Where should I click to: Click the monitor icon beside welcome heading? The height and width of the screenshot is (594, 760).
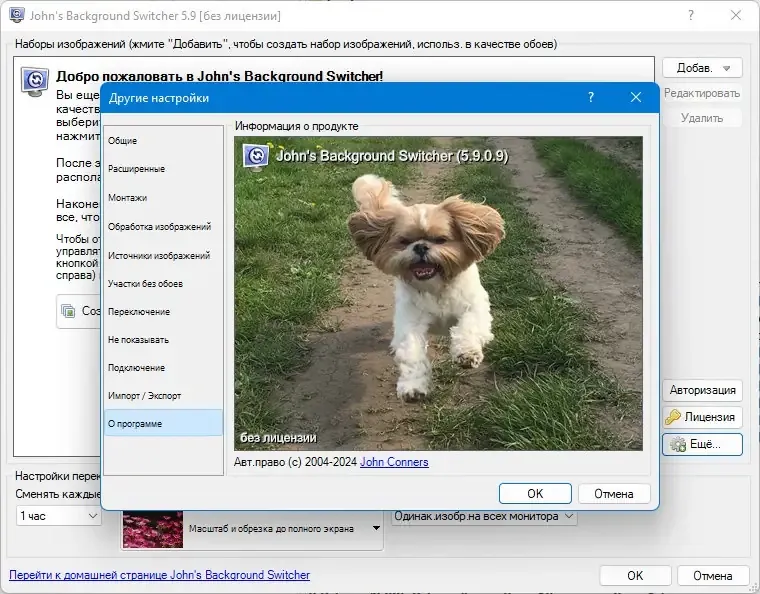(35, 81)
